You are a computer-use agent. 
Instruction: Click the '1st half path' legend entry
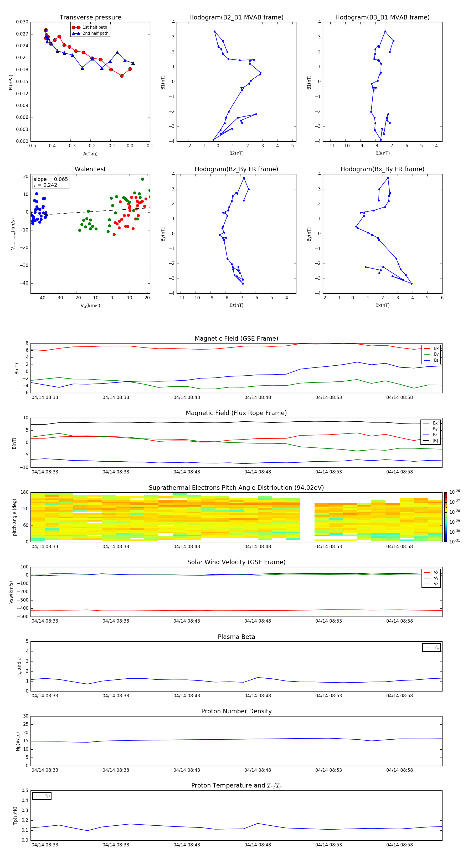[90, 27]
